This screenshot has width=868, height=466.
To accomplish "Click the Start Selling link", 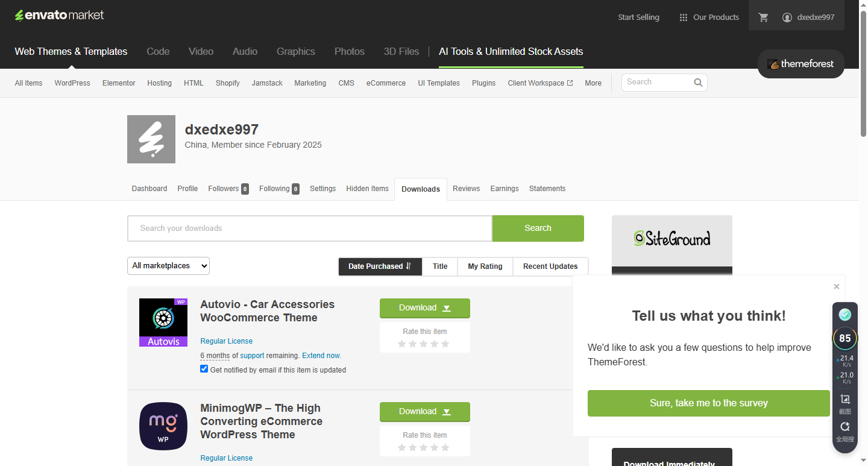I will [x=639, y=17].
